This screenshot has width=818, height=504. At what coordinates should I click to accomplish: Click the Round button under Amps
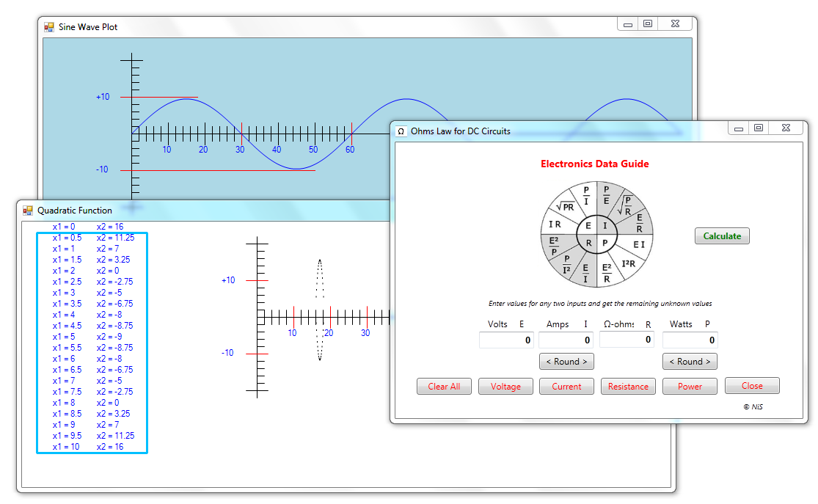[566, 362]
